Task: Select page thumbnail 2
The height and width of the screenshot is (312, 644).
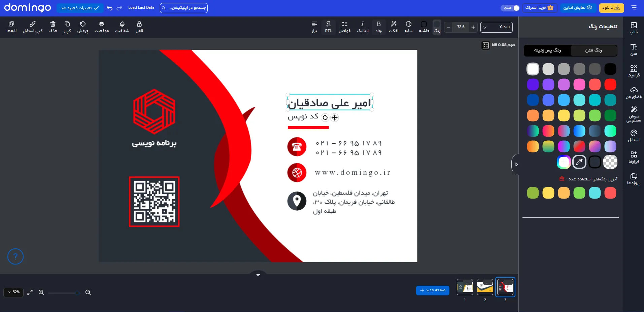Action: tap(485, 287)
